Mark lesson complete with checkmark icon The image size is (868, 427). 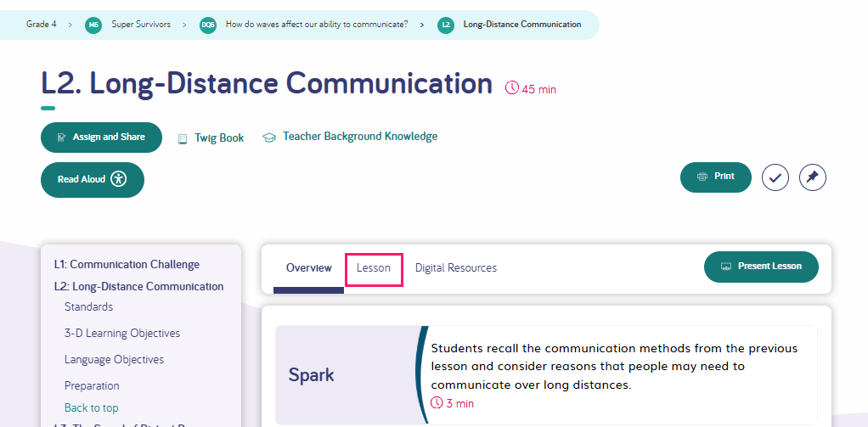click(x=775, y=177)
